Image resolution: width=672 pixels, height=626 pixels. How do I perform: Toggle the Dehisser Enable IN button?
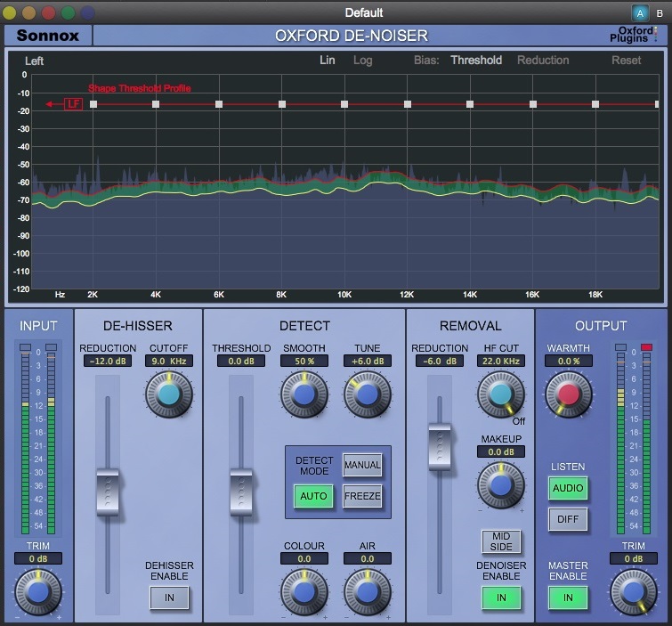(x=169, y=598)
